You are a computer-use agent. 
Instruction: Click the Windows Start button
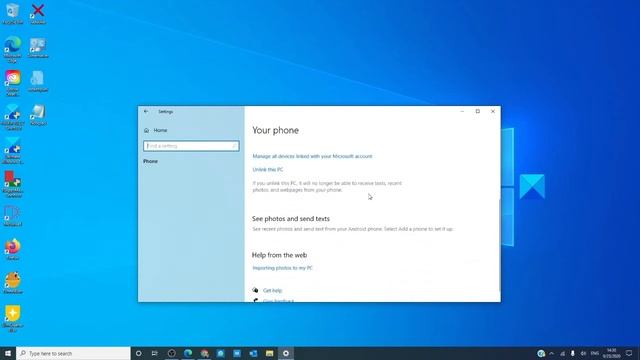pos(8,353)
